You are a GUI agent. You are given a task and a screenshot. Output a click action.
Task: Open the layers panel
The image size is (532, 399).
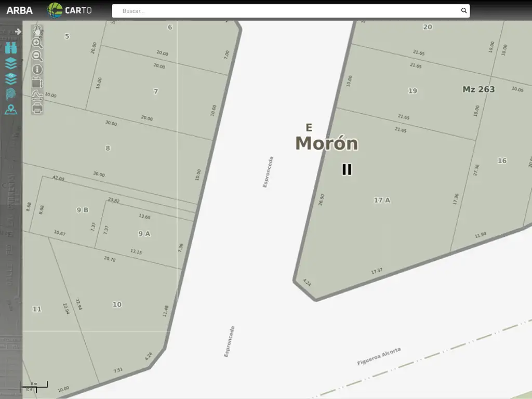[11, 63]
